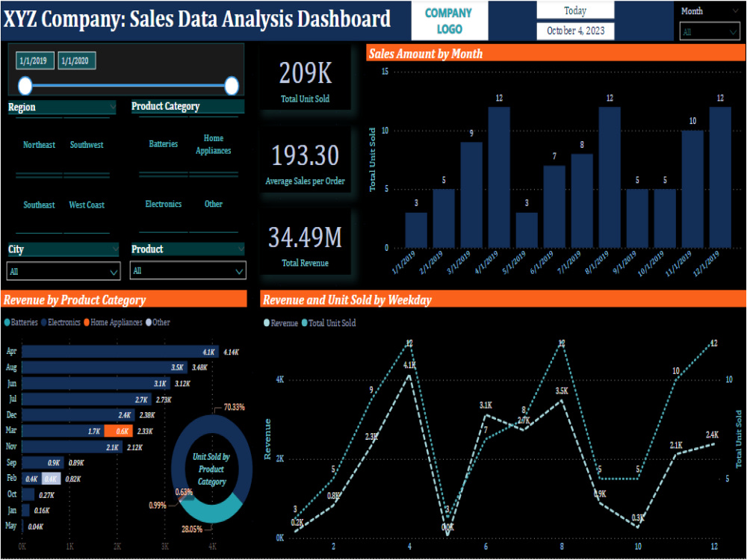Toggle the Revenue legend in weekday chart
The width and height of the screenshot is (747, 560).
pyautogui.click(x=282, y=323)
